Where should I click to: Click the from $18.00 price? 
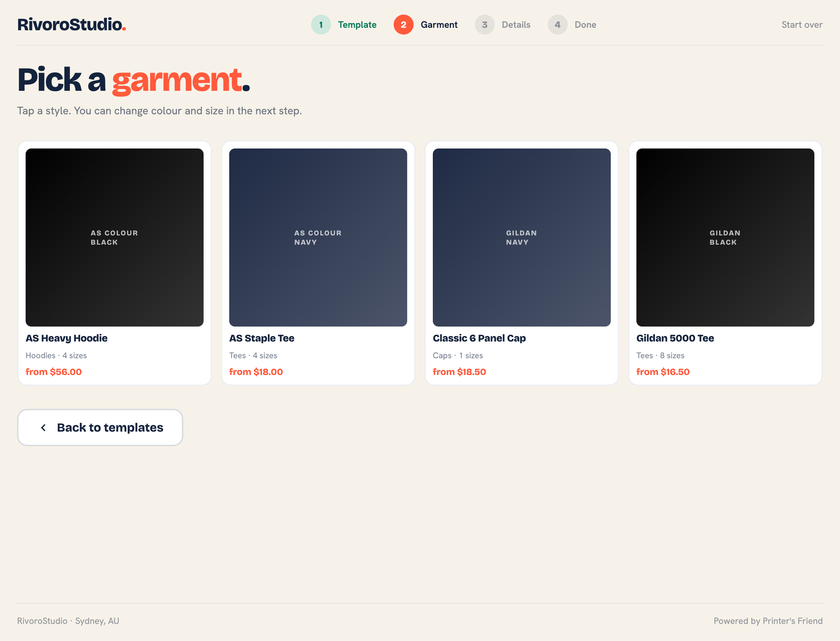pos(256,372)
